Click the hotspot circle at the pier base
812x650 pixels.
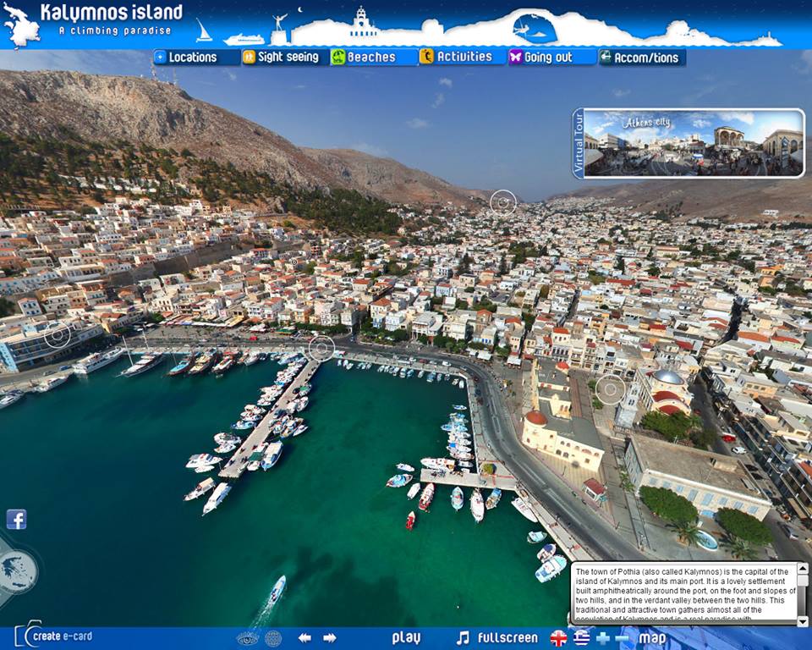[321, 349]
